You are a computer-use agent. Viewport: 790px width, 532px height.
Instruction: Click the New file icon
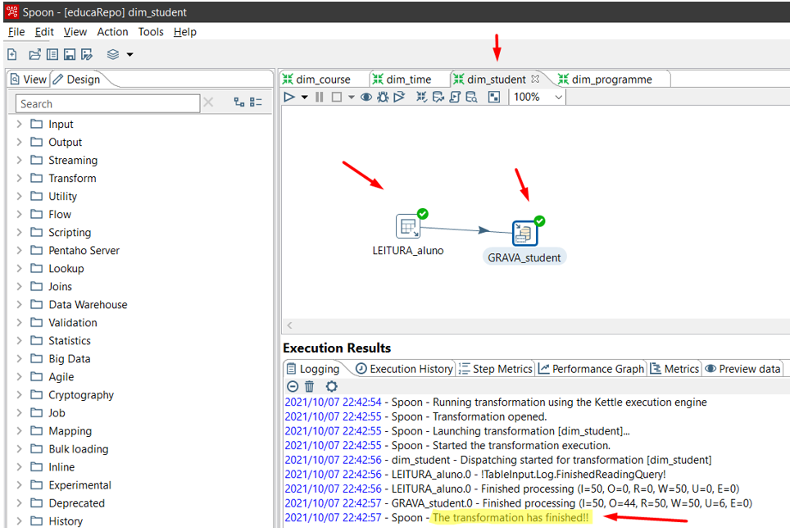tap(12, 54)
